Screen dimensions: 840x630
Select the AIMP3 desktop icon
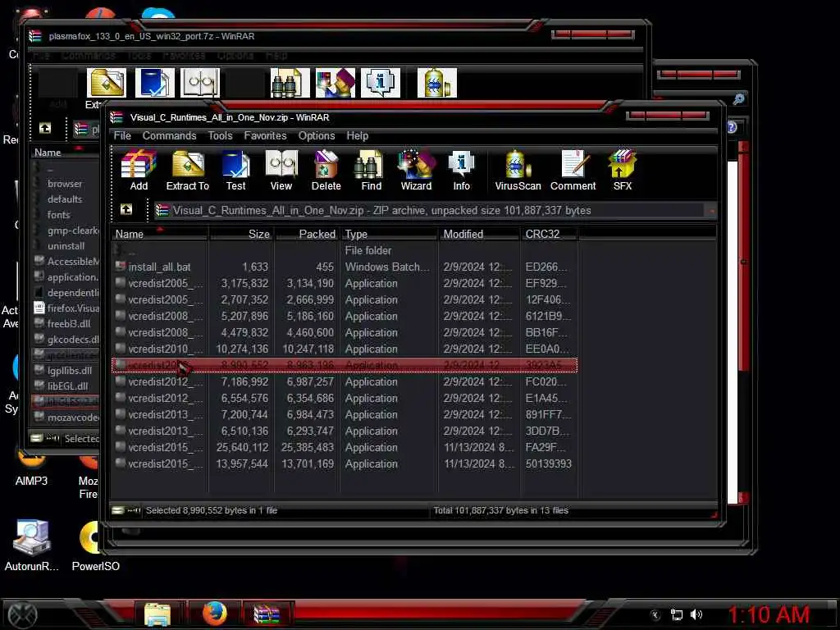coord(31,470)
